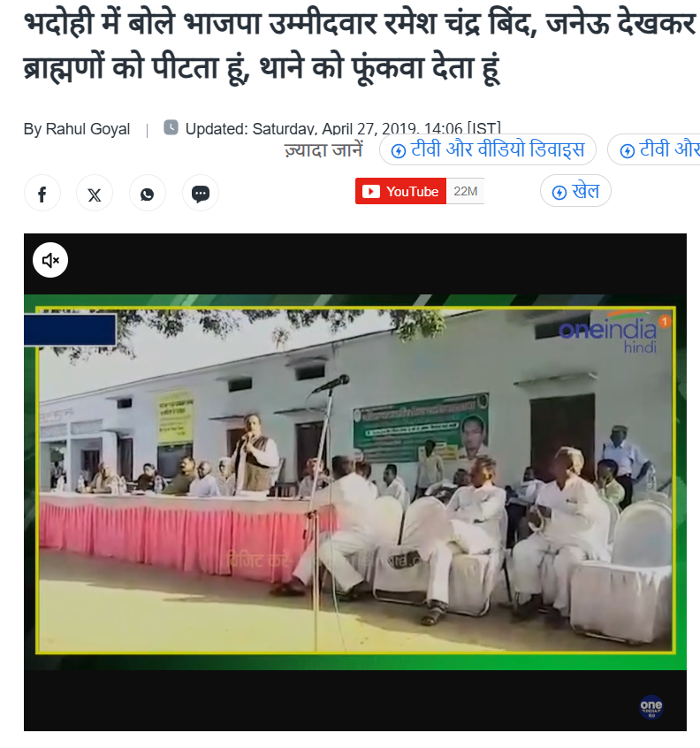Click the ज़्यादा जानें label
The image size is (700, 748).
[323, 149]
